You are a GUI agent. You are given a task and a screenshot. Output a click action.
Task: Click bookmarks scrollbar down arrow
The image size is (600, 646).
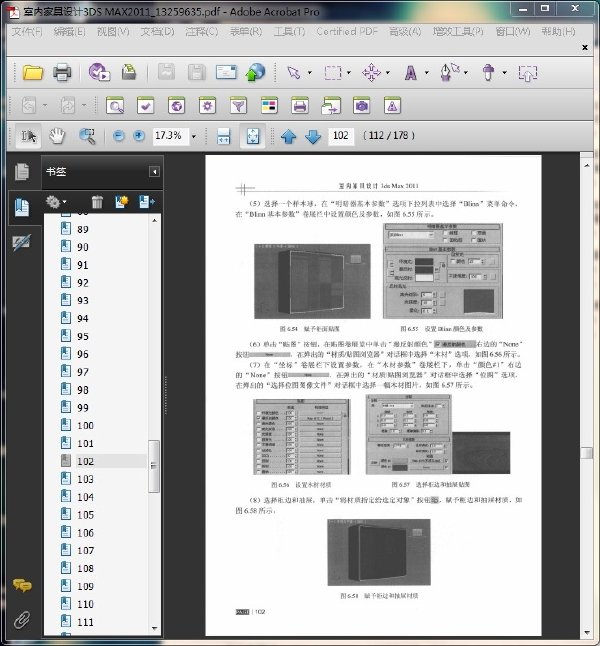155,629
